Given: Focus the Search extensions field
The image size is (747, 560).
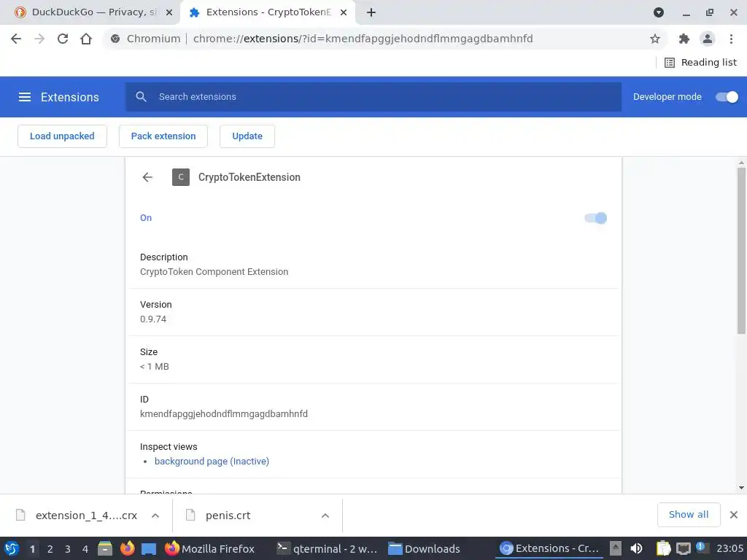Looking at the screenshot, I should [x=373, y=97].
